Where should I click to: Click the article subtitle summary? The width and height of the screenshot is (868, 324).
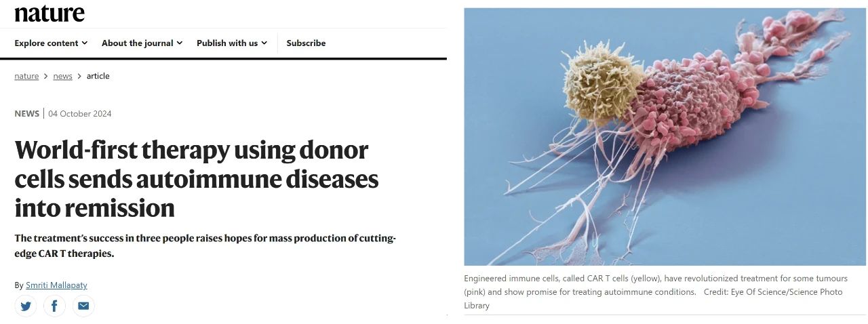click(x=205, y=245)
